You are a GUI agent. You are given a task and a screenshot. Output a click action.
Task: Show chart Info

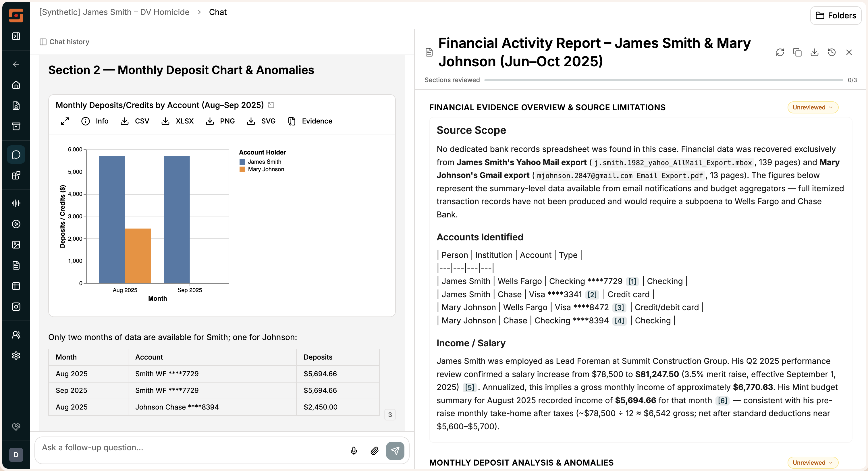(95, 121)
